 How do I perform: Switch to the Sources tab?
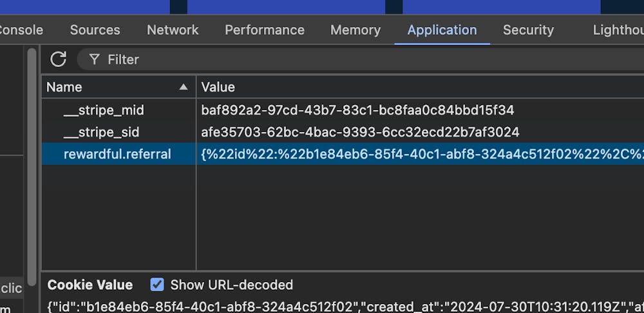[95, 30]
